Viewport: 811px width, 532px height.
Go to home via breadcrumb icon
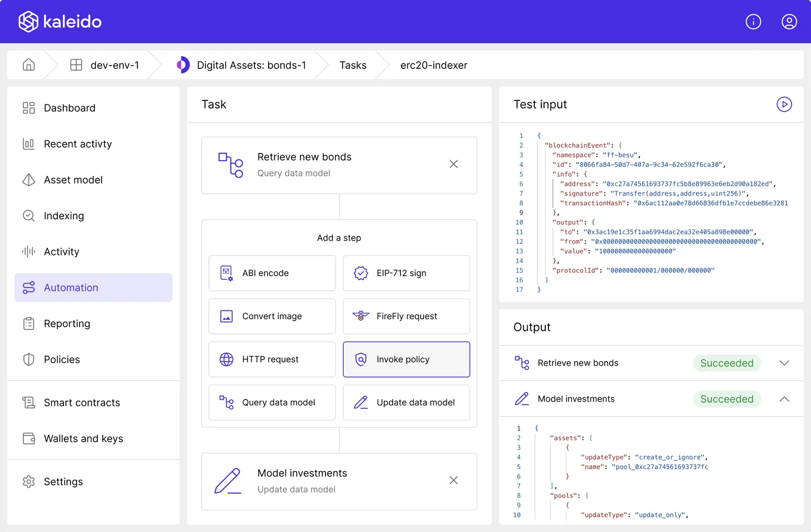(x=29, y=65)
